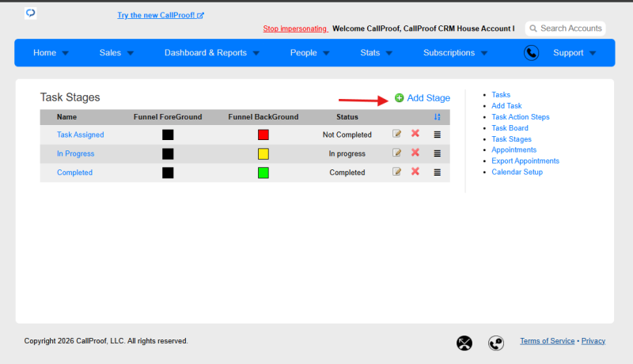Expand Dashboard & Reports dropdown arrow
The width and height of the screenshot is (633, 364).
coord(256,53)
